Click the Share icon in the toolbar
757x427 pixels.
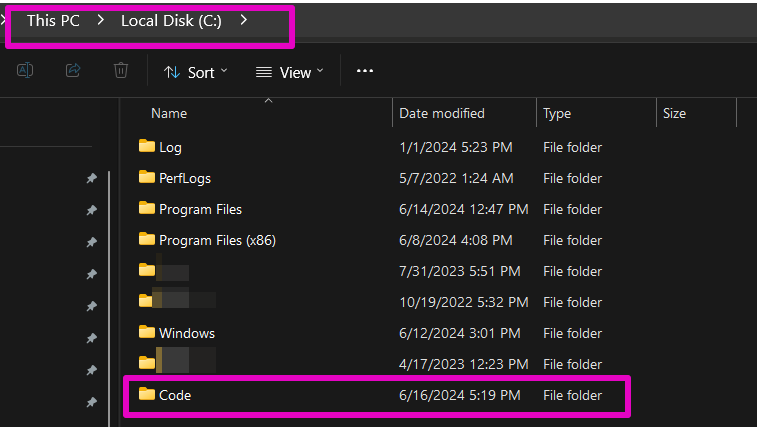tap(73, 71)
